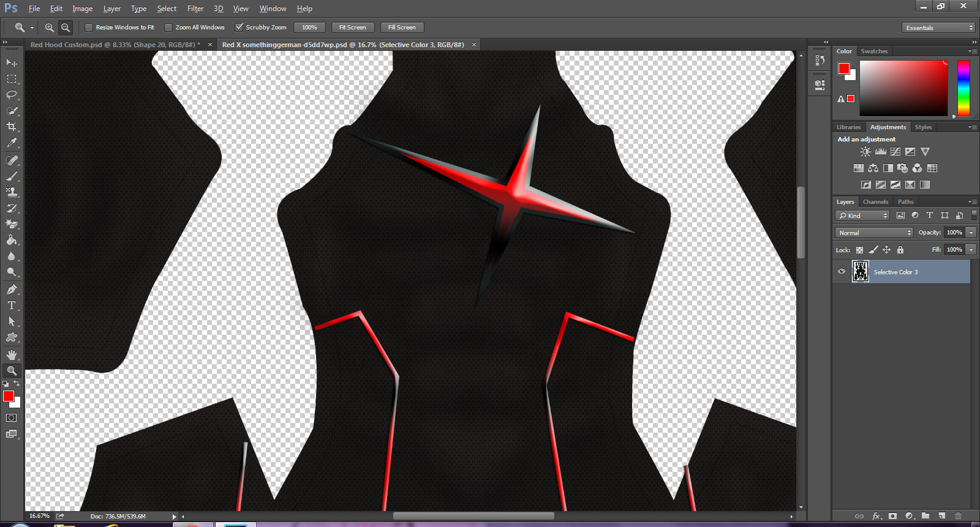The image size is (980, 527).
Task: Select the Blur tool
Action: click(12, 256)
